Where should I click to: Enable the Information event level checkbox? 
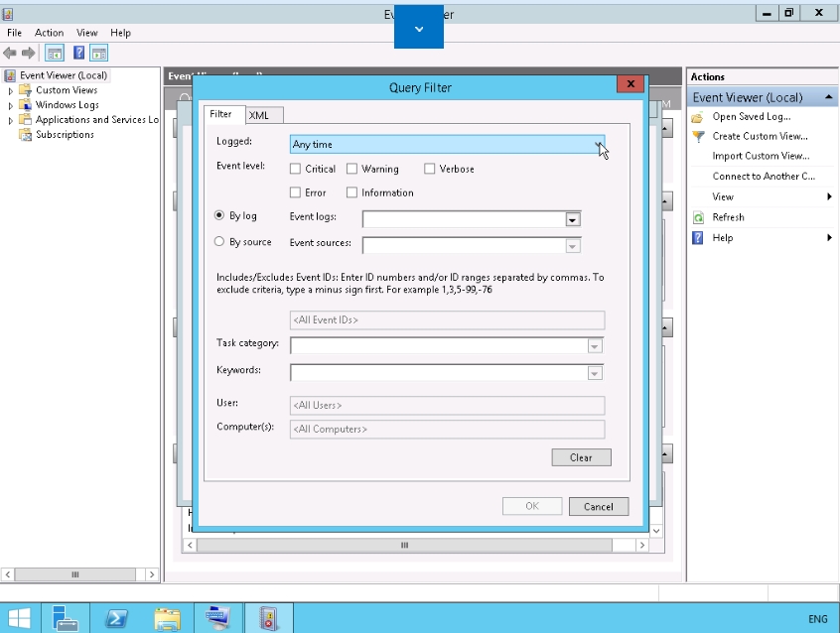point(351,192)
